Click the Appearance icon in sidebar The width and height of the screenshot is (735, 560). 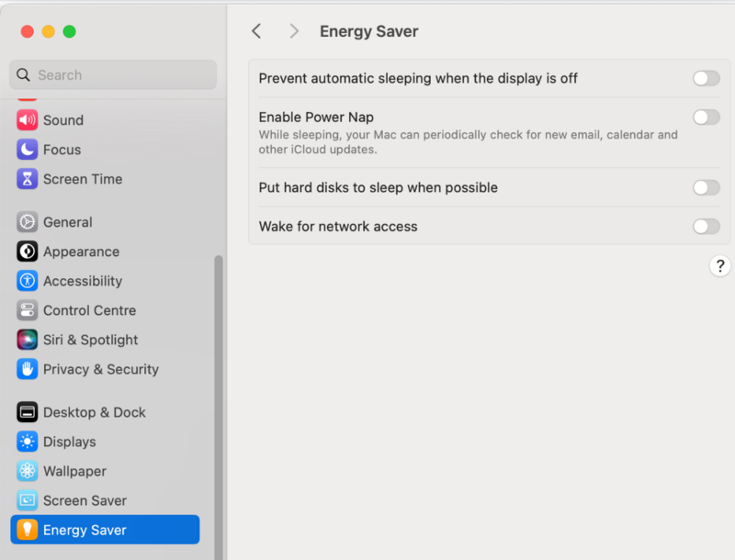[x=28, y=252]
